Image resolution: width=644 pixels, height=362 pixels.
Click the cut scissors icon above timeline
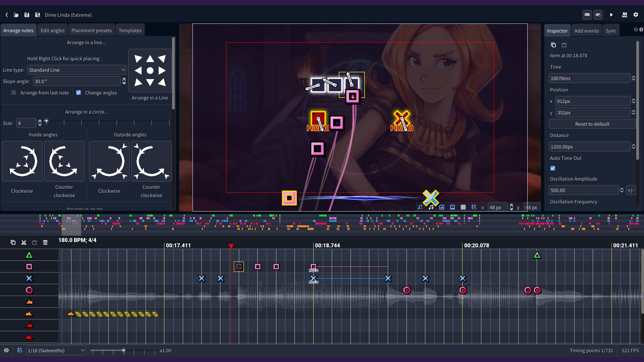pyautogui.click(x=24, y=242)
